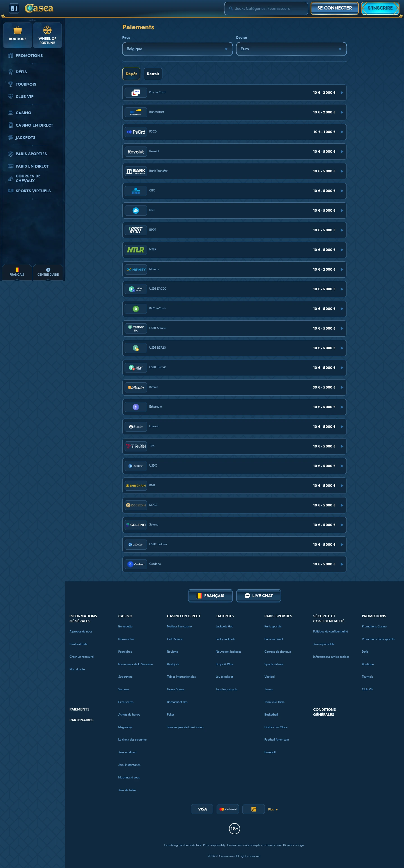The image size is (404, 868).
Task: Click the Dogecoin logo
Action: [x=136, y=505]
